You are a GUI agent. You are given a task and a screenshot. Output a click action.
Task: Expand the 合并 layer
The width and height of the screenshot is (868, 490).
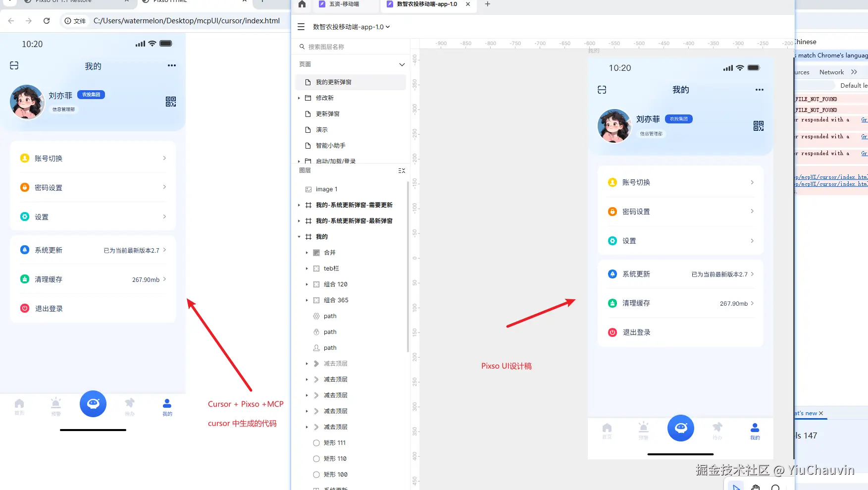tap(307, 253)
